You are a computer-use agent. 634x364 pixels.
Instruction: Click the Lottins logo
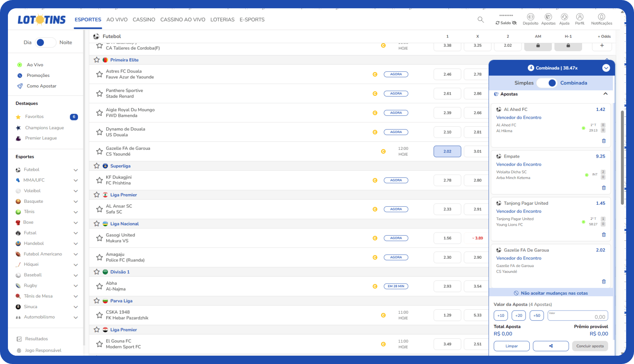coord(42,19)
